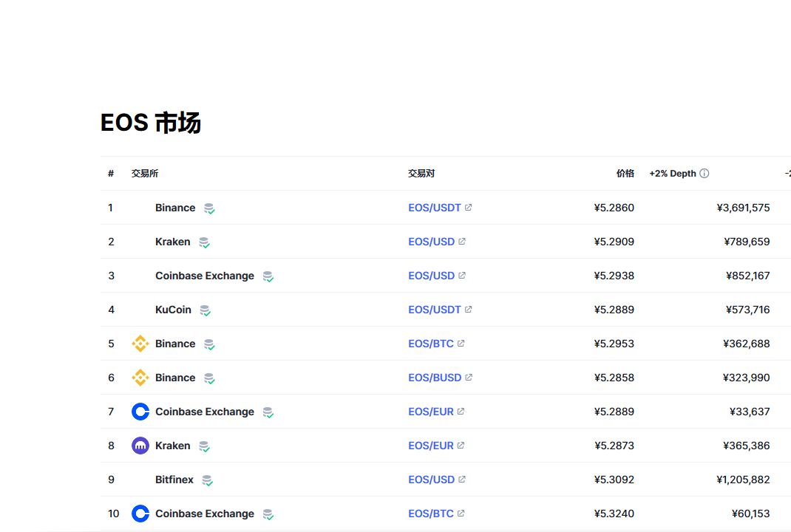Click reserve-verified icon beside Binance in row 6
The width and height of the screenshot is (791, 532).
pyautogui.click(x=209, y=378)
